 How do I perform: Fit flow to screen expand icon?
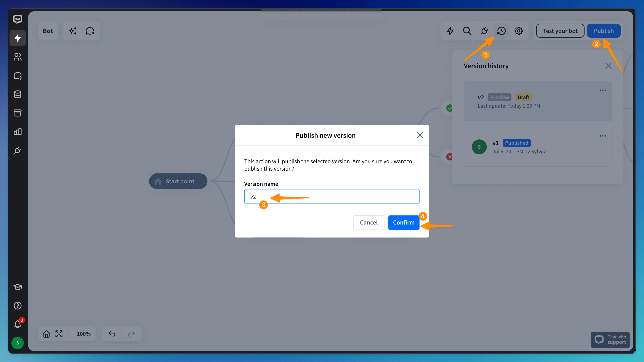coord(59,334)
